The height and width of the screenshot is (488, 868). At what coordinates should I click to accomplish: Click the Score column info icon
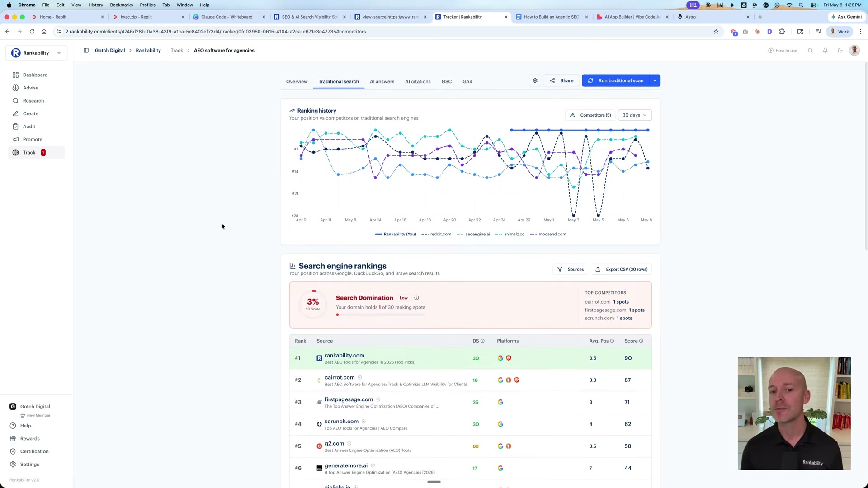(x=641, y=341)
